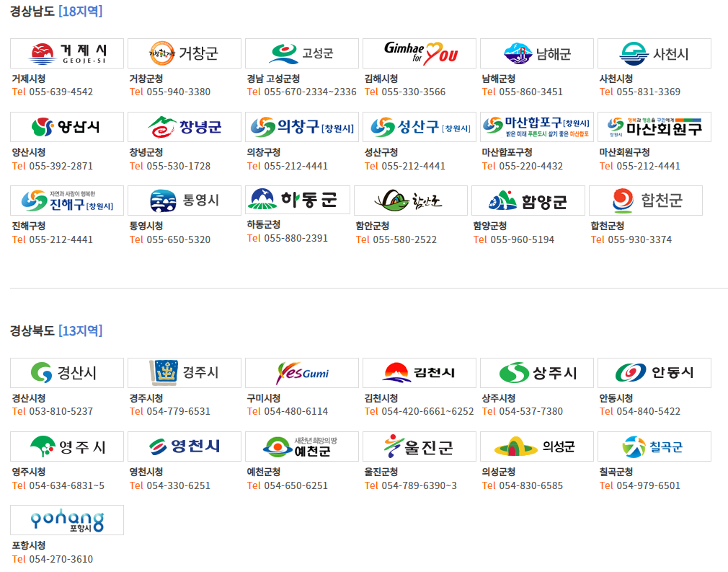
Task: Click phone number 055-930-3374
Action: coord(640,239)
